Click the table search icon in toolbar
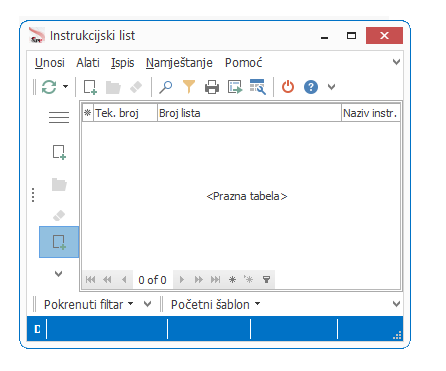The height and width of the screenshot is (371, 446). (258, 87)
